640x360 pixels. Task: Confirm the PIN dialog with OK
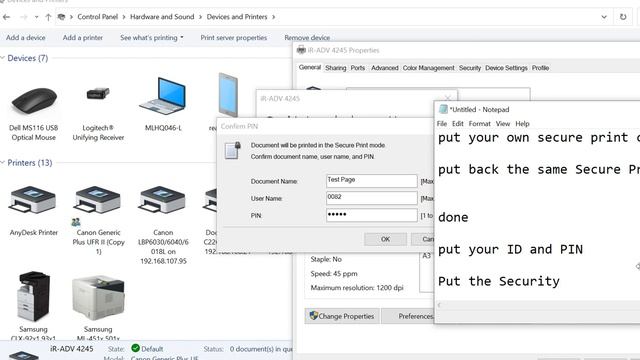pos(385,239)
